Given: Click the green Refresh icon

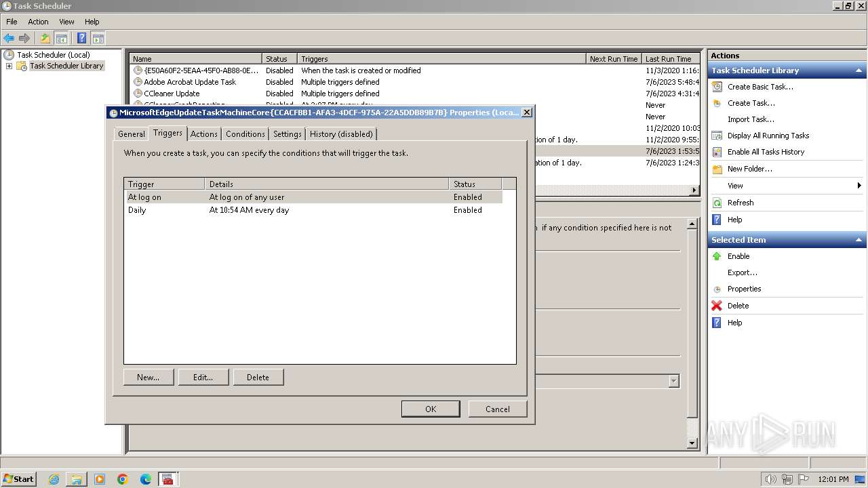Looking at the screenshot, I should tap(717, 203).
